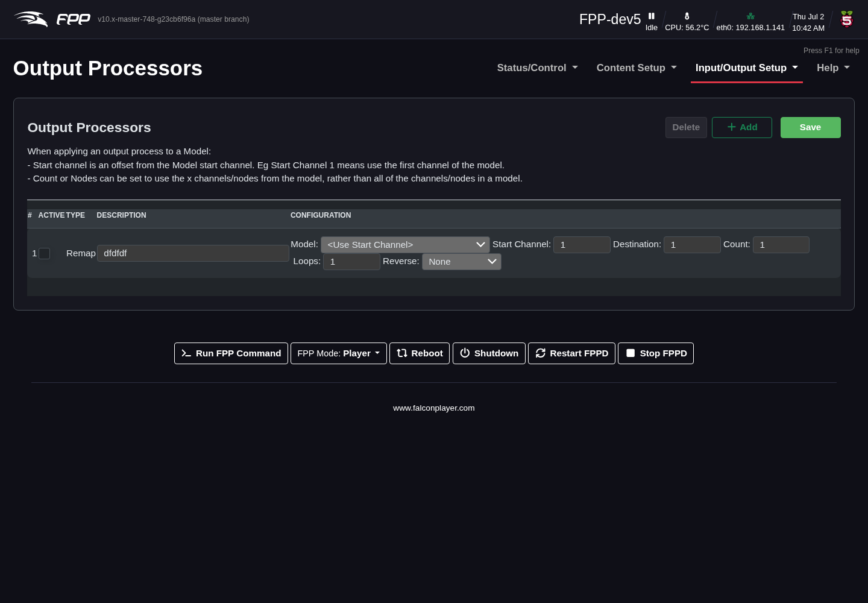The width and height of the screenshot is (868, 603).
Task: Click the Remap type cell
Action: click(x=81, y=253)
